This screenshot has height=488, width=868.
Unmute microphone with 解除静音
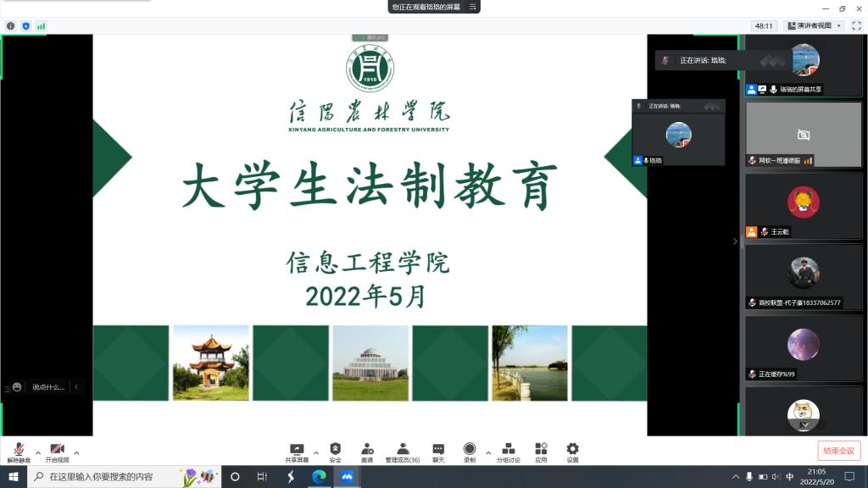[x=19, y=452]
